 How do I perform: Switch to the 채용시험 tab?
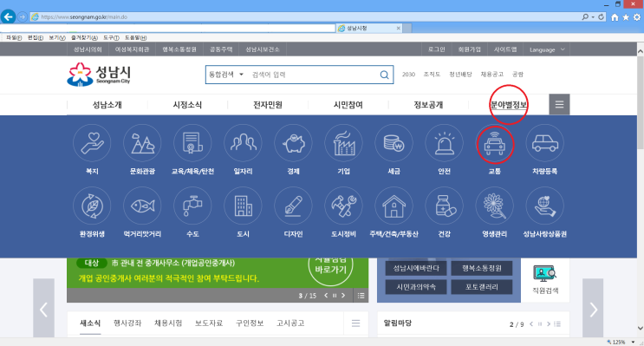coord(168,323)
